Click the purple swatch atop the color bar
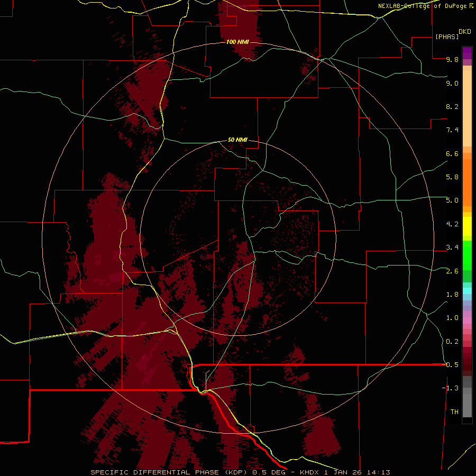Viewport: 476px width, 476px height. [x=467, y=53]
